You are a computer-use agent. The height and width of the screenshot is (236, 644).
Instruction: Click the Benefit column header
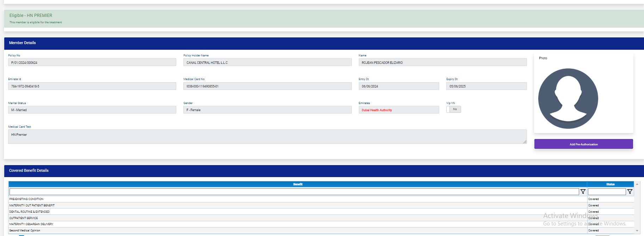(x=298, y=184)
